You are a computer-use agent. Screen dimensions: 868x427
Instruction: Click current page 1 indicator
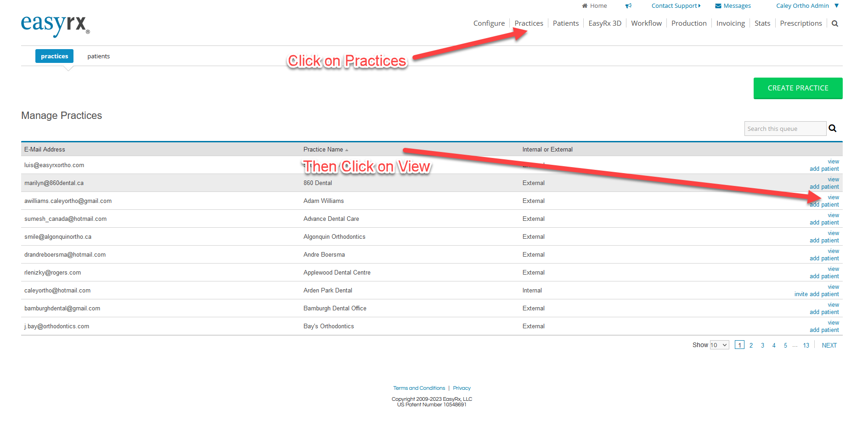pyautogui.click(x=739, y=345)
